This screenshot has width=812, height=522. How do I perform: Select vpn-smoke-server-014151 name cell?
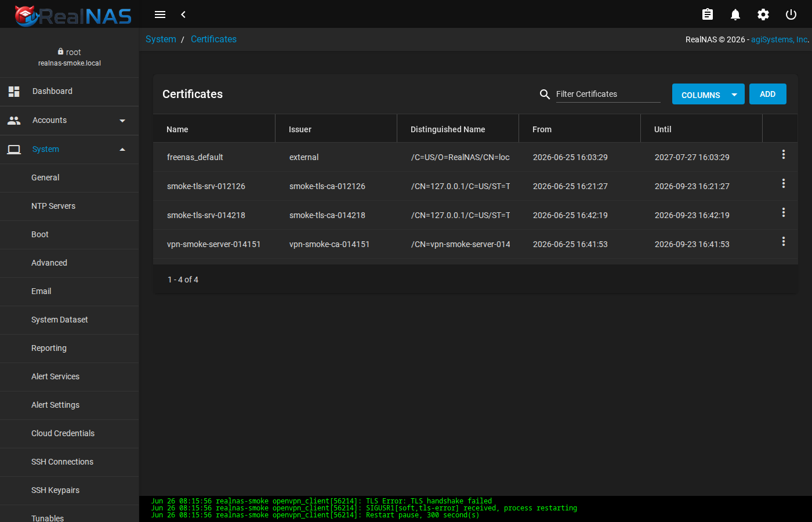[x=213, y=244]
